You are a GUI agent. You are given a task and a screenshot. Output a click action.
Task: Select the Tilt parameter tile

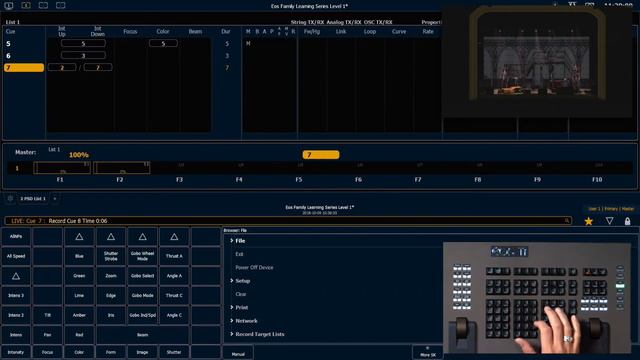pos(47,315)
